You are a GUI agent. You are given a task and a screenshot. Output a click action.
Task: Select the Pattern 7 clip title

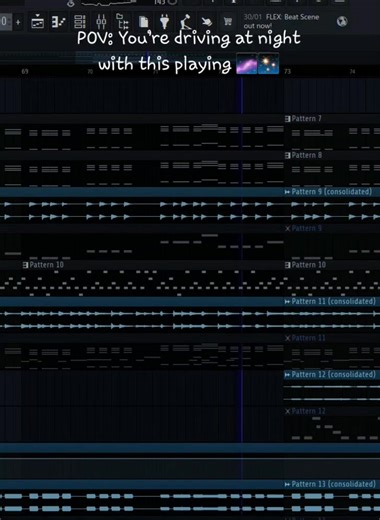tap(307, 119)
